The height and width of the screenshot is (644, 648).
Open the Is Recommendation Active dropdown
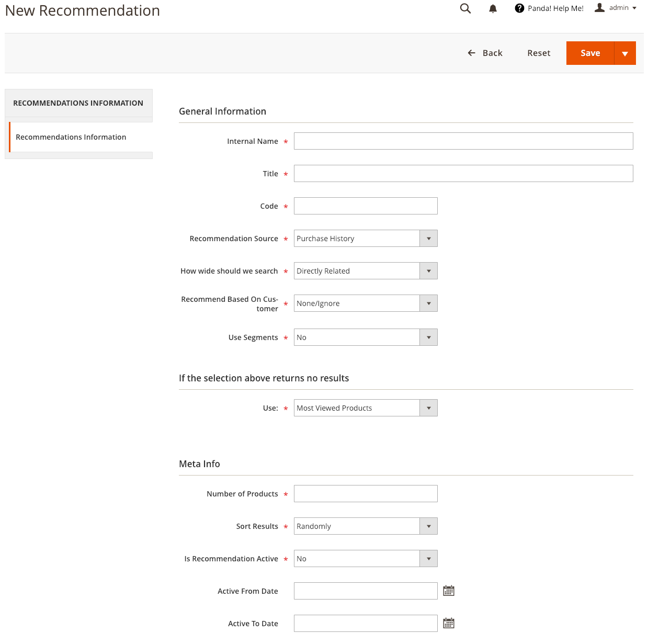click(366, 559)
